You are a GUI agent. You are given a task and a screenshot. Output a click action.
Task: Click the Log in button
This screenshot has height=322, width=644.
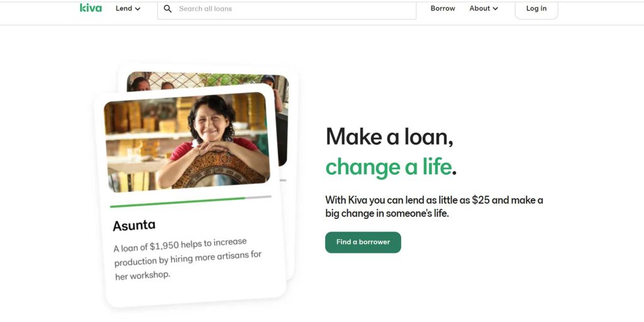536,9
